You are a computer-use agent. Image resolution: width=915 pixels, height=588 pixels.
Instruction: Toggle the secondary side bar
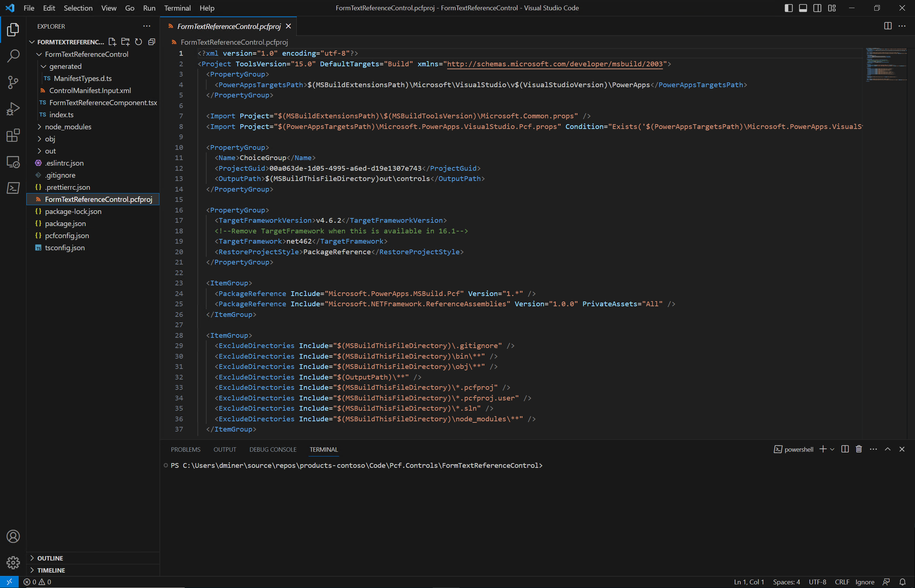pyautogui.click(x=817, y=8)
